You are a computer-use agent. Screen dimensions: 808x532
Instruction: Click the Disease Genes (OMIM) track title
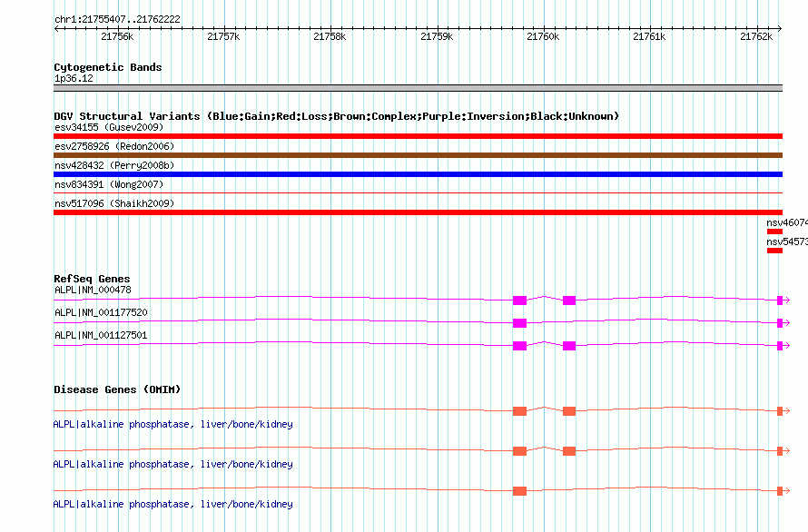pyautogui.click(x=117, y=389)
